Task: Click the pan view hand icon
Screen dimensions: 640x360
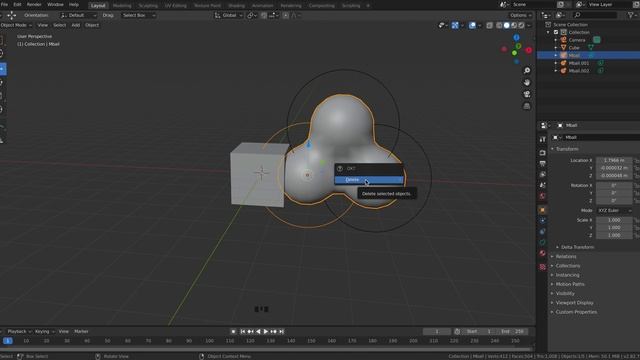Action: click(x=527, y=82)
